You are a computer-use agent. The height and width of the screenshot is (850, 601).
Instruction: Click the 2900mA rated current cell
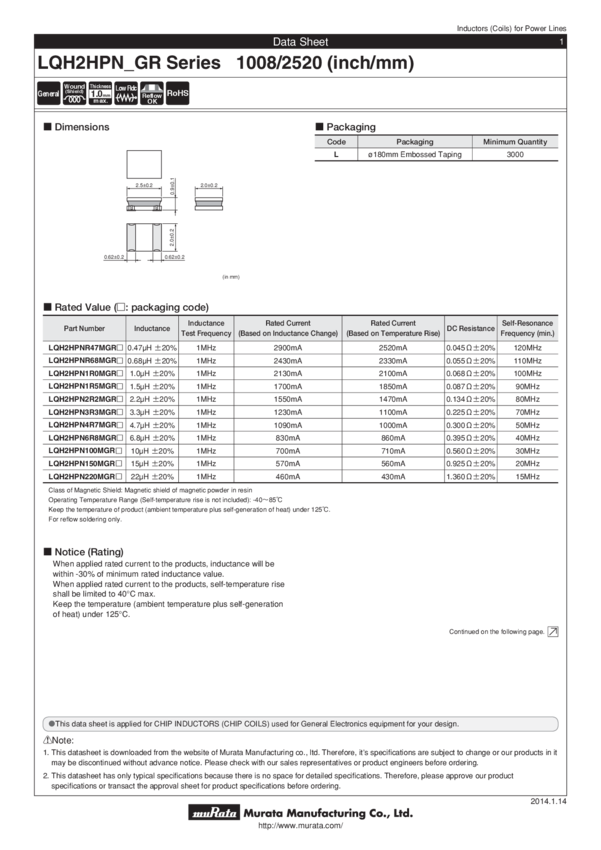288,348
